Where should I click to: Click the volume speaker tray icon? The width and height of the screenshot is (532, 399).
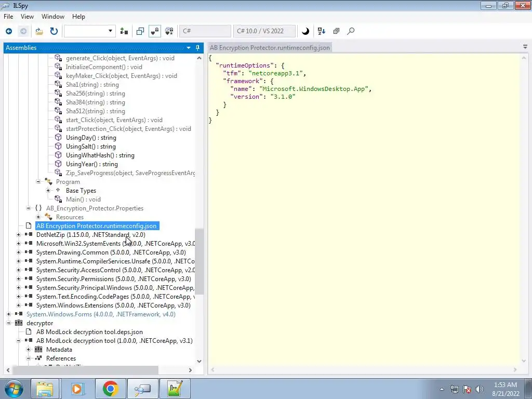pos(480,389)
